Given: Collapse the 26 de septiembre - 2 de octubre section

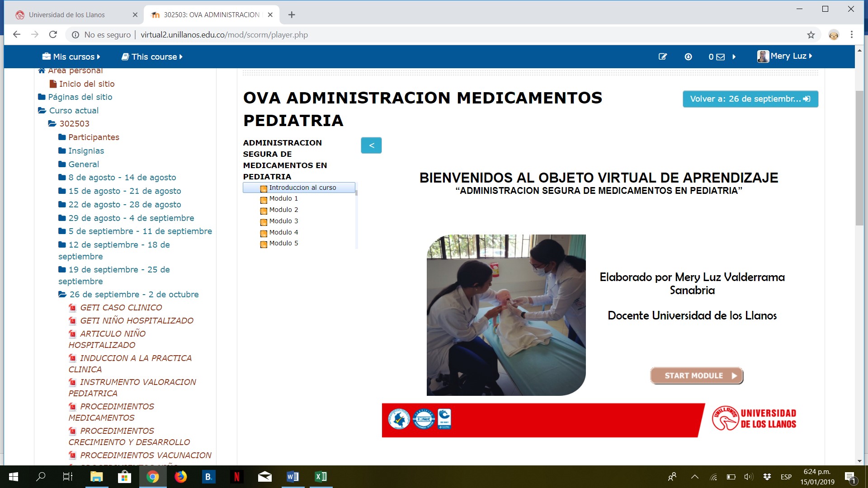Looking at the screenshot, I should coord(61,294).
